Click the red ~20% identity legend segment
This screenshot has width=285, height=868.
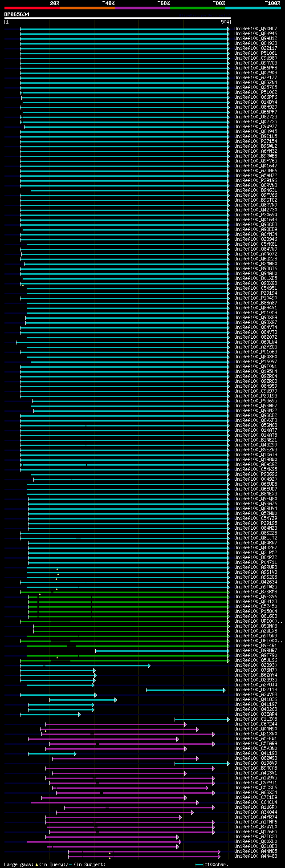click(32, 8)
